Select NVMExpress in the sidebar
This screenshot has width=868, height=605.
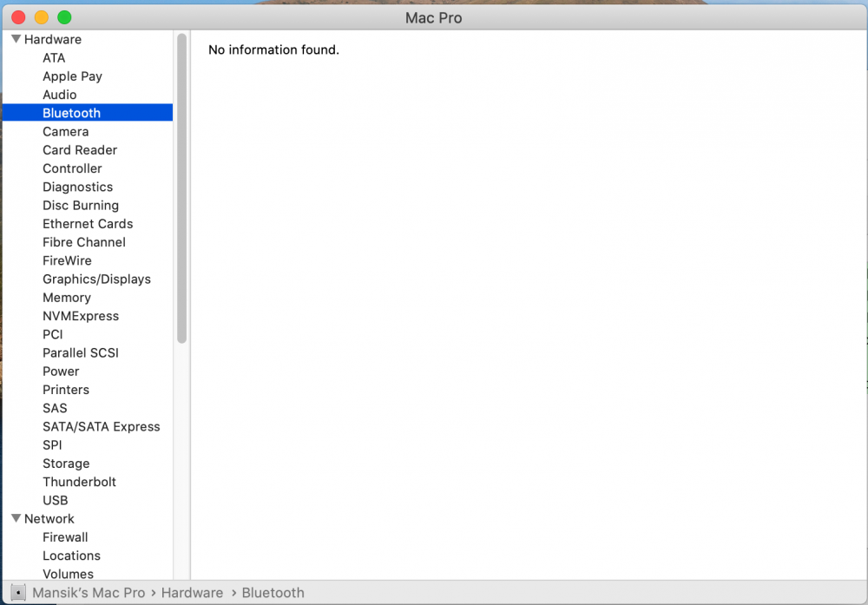pyautogui.click(x=81, y=316)
